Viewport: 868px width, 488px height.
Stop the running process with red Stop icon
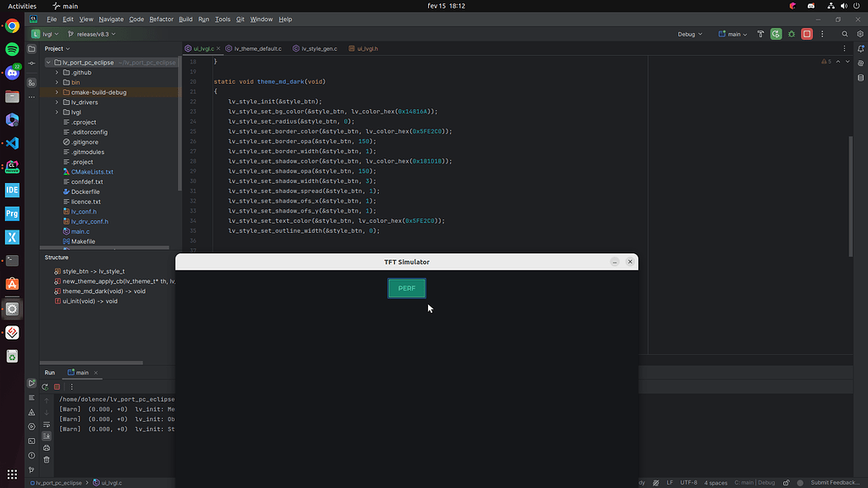(x=808, y=34)
